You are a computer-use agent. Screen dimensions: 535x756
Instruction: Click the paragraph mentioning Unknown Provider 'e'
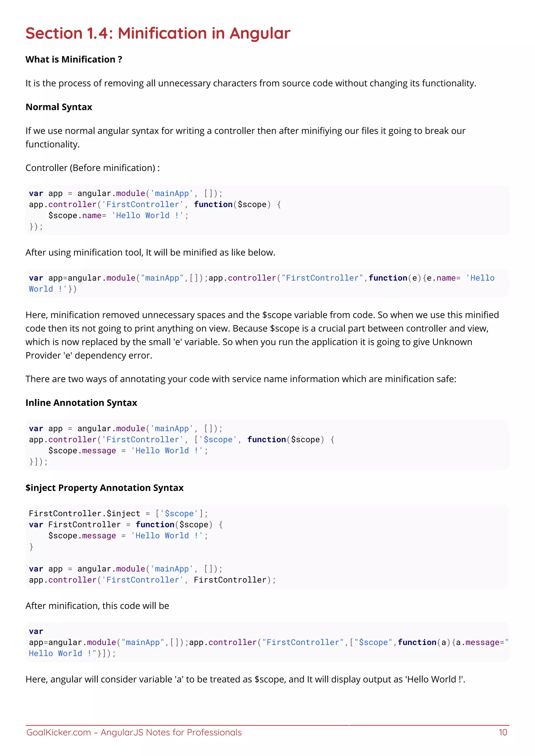(x=262, y=335)
